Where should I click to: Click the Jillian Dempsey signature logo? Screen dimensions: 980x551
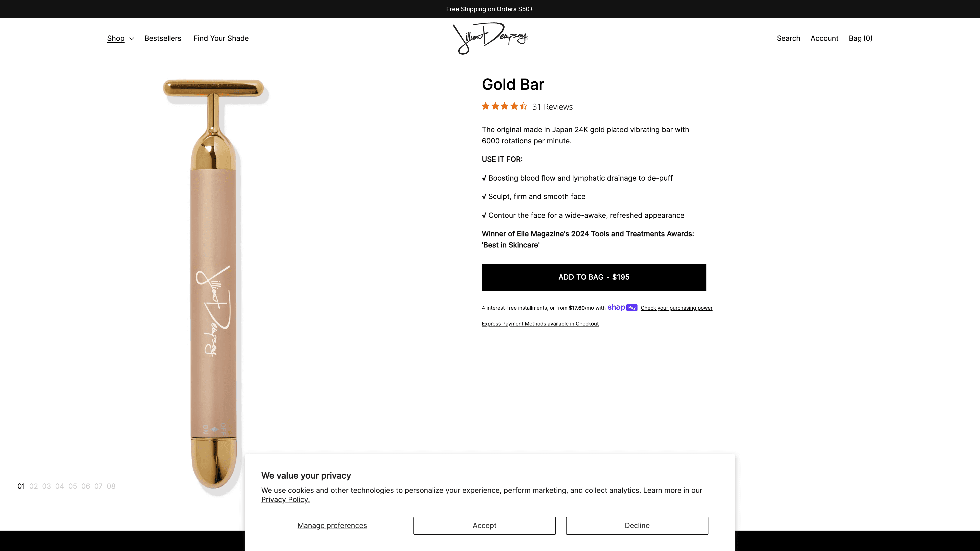[490, 39]
